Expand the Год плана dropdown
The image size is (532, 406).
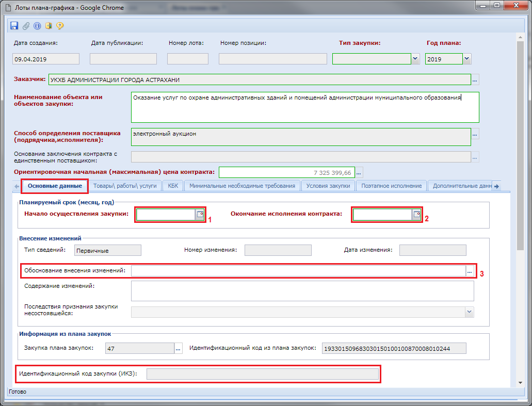point(467,59)
